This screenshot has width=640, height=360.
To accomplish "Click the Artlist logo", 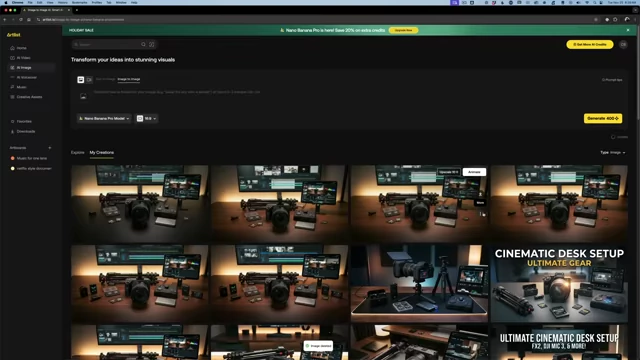I will (13, 35).
